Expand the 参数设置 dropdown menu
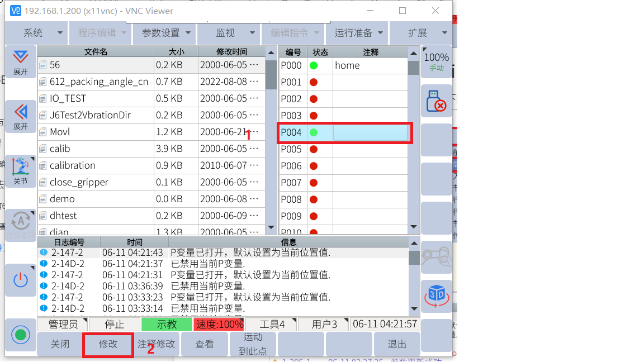Image resolution: width=644 pixels, height=362 pixels. point(167,33)
